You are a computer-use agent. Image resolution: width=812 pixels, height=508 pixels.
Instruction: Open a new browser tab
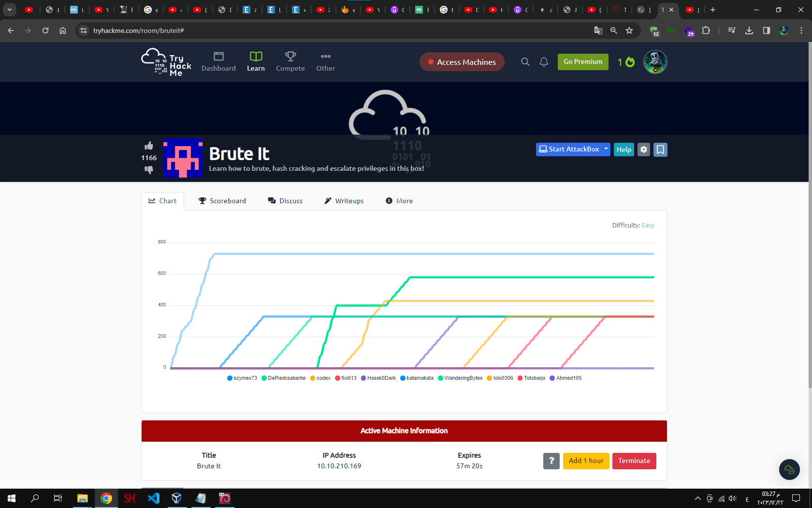[712, 10]
